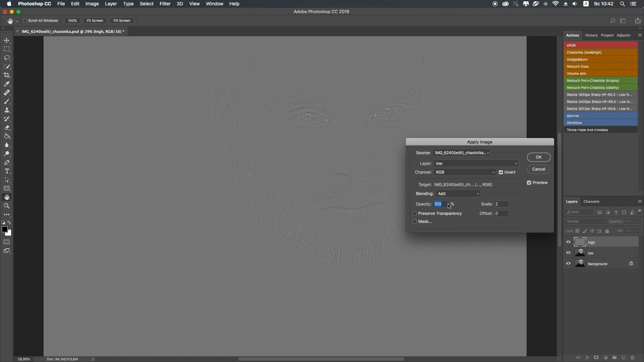Uncheck the Invert checkbox

[x=501, y=172]
